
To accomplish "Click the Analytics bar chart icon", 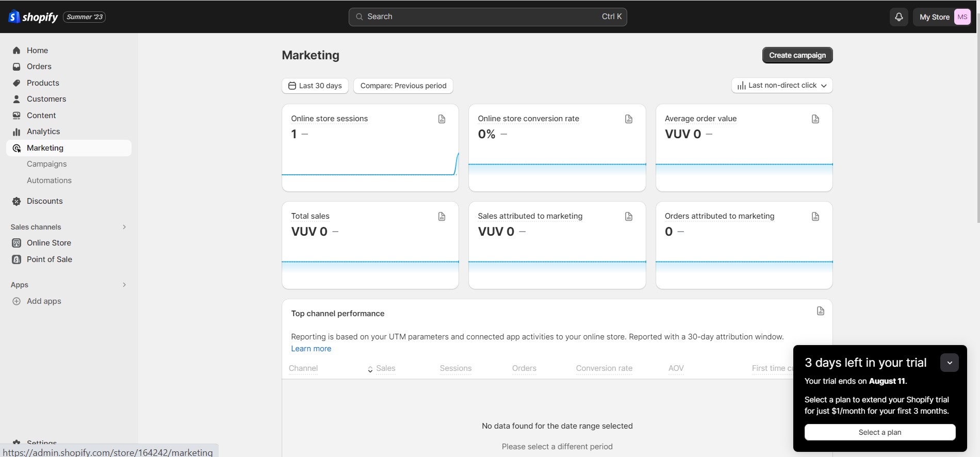I will 17,132.
